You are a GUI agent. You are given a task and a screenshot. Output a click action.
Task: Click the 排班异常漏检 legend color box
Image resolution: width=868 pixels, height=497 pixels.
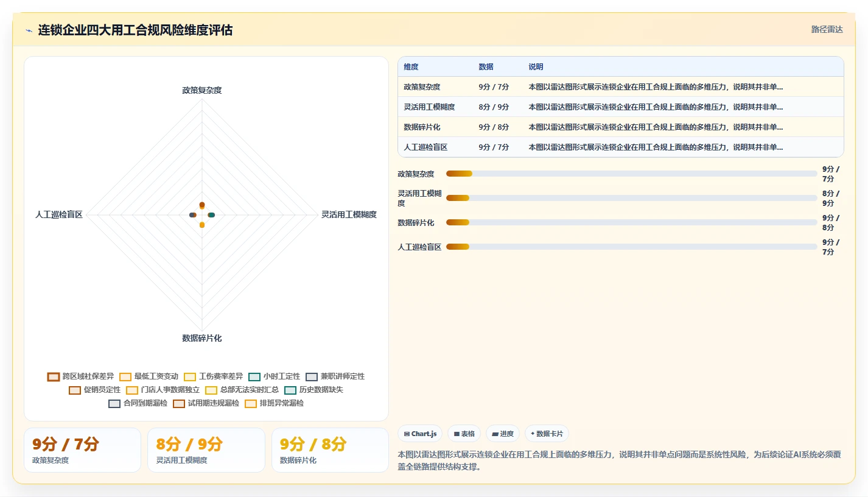point(251,404)
